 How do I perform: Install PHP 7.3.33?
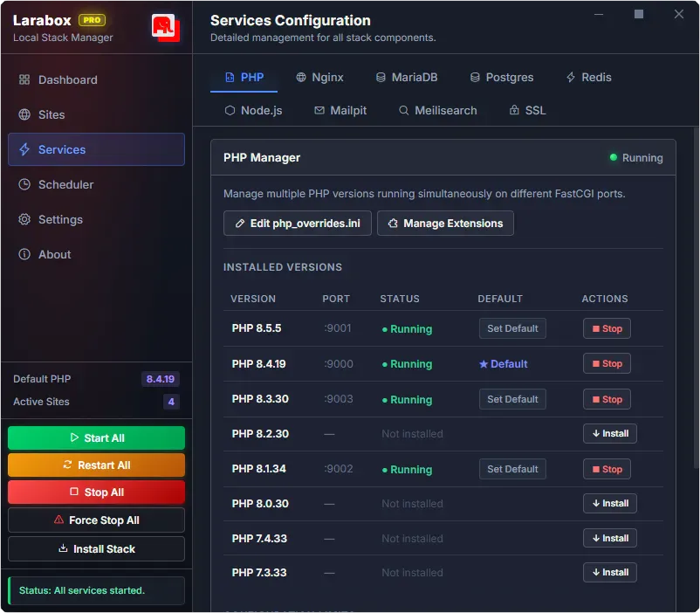pos(610,572)
